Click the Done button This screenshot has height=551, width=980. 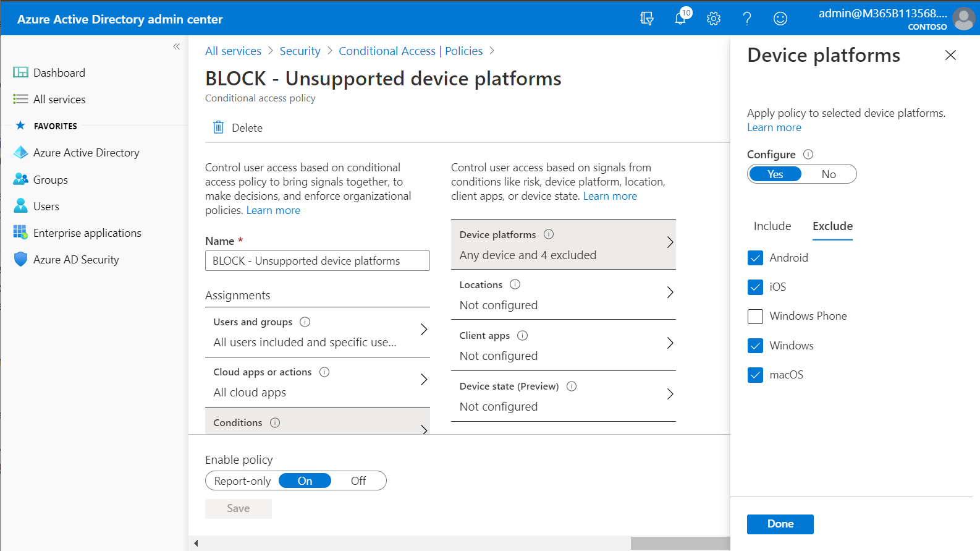[780, 524]
